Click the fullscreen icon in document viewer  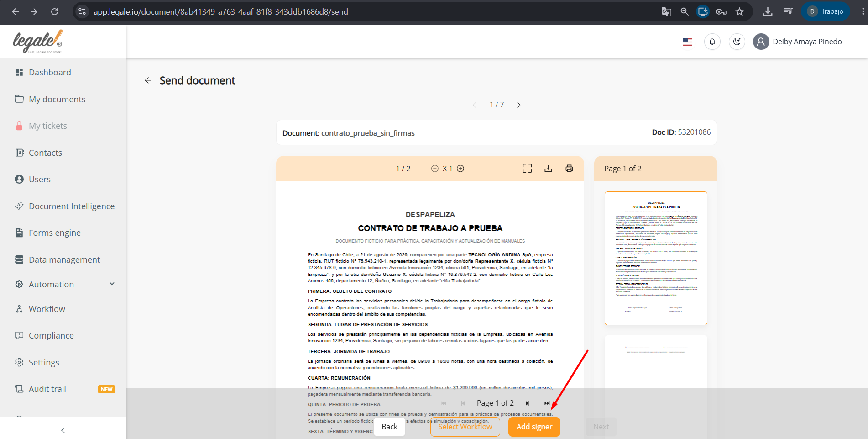[x=527, y=169]
